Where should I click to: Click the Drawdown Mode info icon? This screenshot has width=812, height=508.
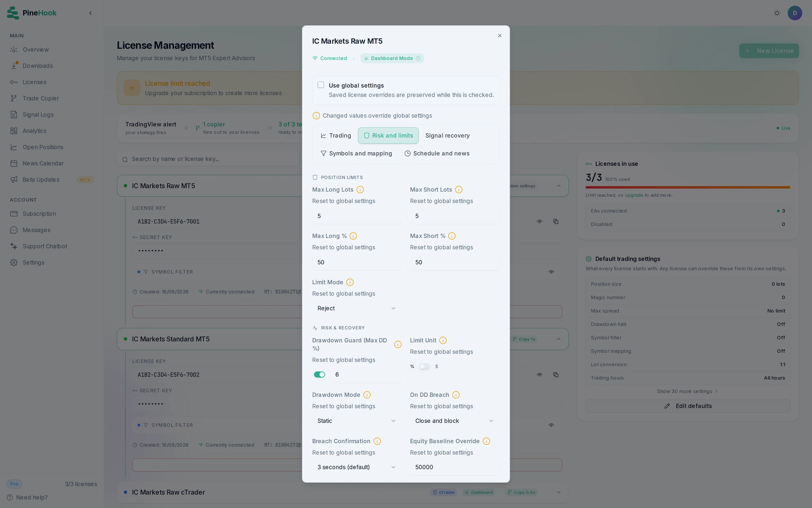[x=367, y=395]
